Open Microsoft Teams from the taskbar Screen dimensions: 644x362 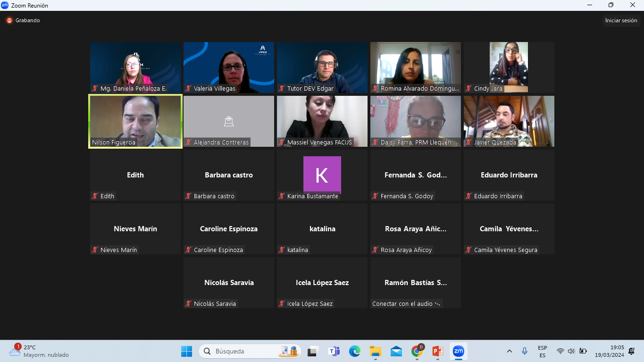[334, 351]
